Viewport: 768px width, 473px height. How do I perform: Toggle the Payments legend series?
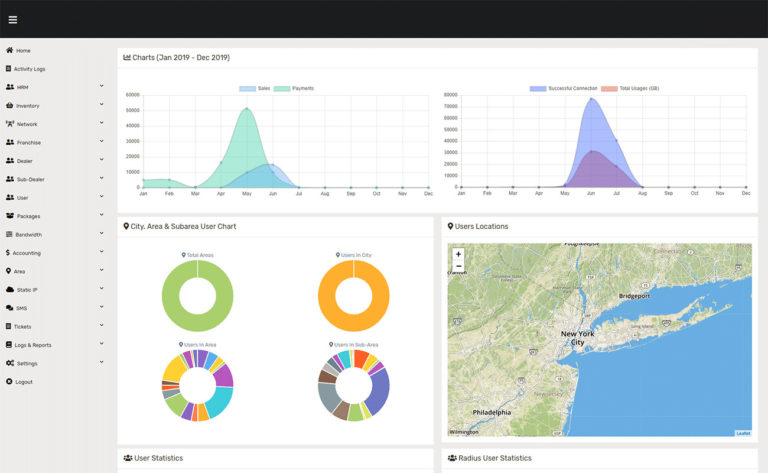click(294, 89)
